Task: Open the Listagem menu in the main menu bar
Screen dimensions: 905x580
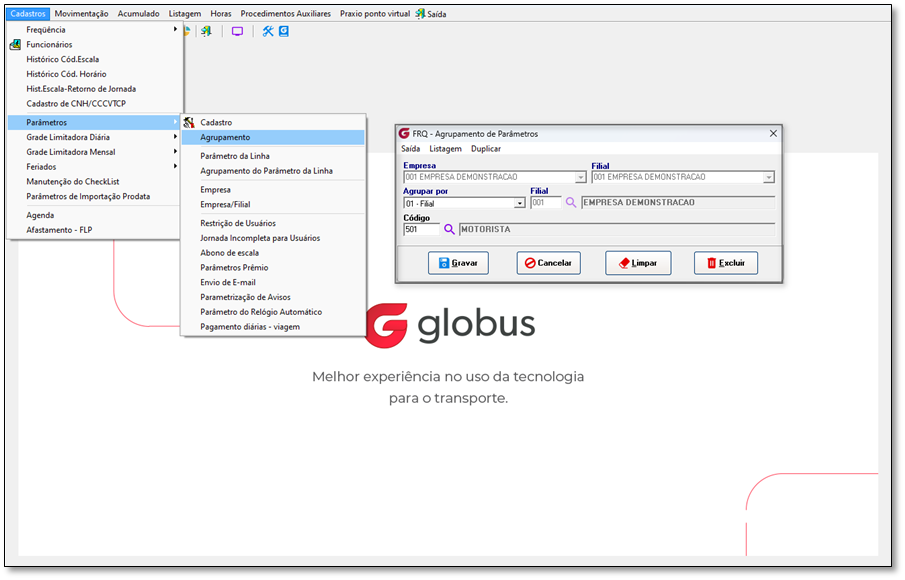Action: click(x=185, y=13)
